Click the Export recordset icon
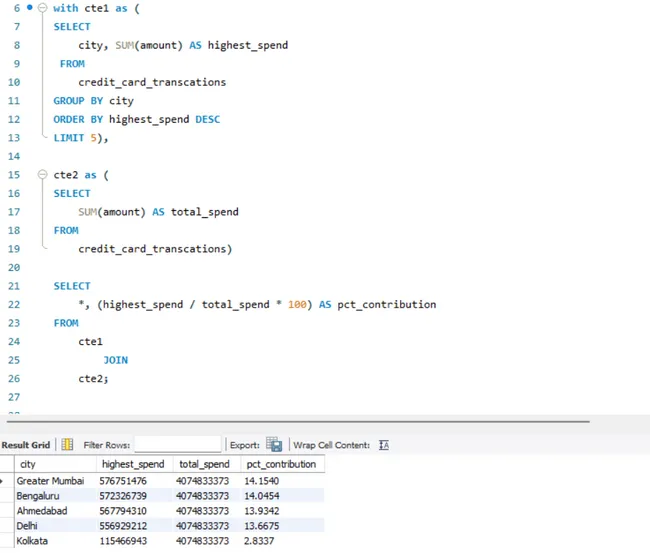This screenshot has height=553, width=650. 274,444
